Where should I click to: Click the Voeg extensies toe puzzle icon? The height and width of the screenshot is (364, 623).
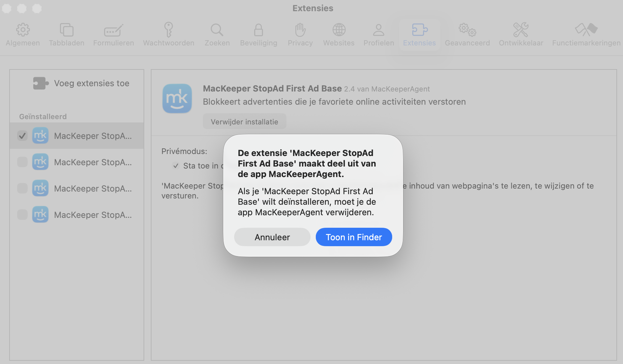41,83
